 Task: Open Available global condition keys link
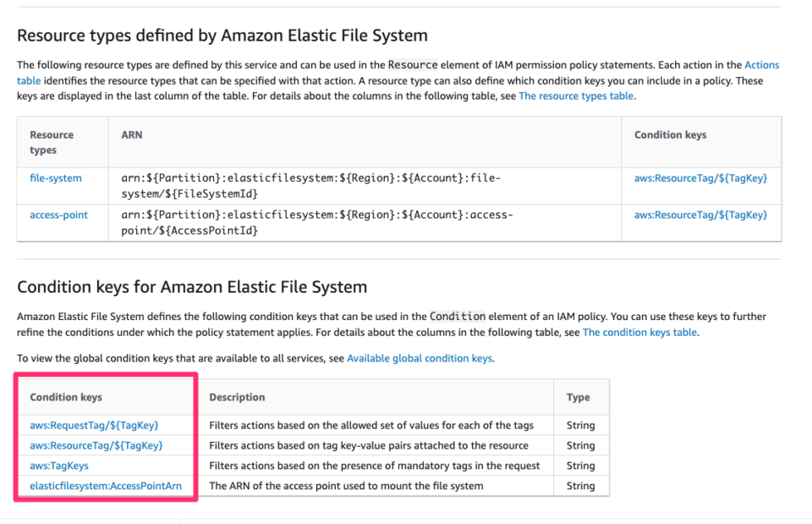420,358
